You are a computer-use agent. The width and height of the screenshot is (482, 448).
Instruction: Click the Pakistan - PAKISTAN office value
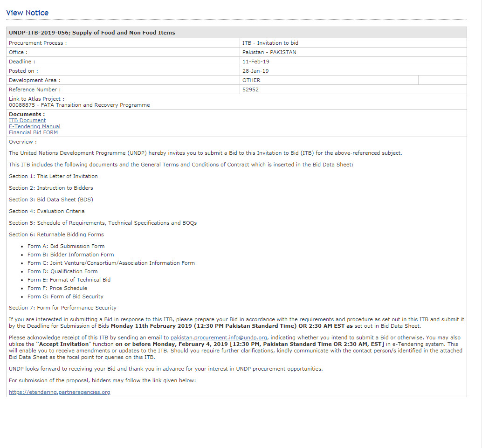click(269, 52)
